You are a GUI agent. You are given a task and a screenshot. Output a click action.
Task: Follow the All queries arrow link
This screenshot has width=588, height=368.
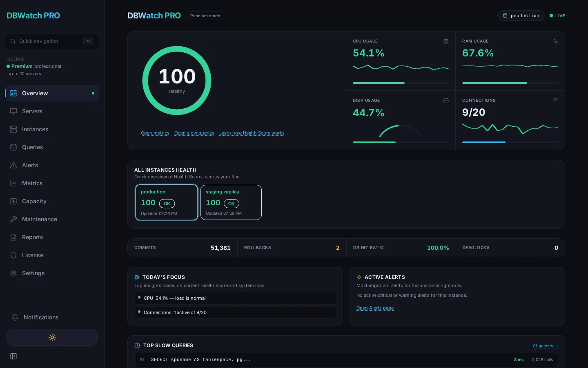coord(546,346)
